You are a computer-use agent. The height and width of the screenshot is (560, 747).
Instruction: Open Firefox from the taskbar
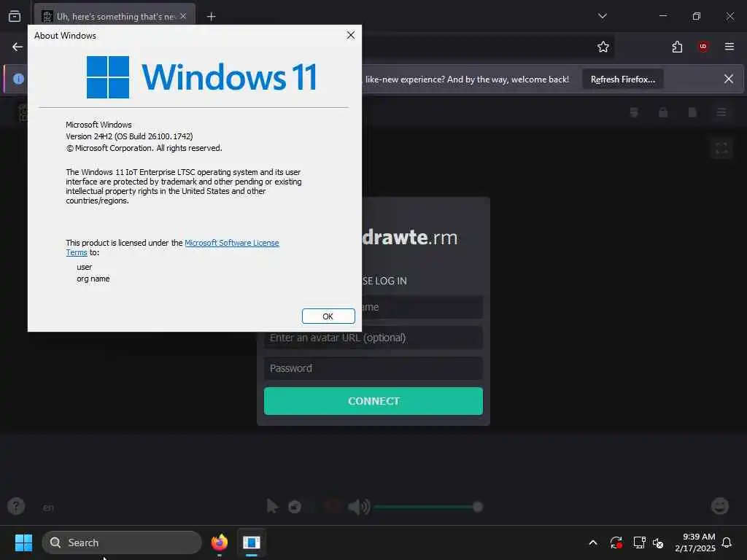(x=220, y=542)
